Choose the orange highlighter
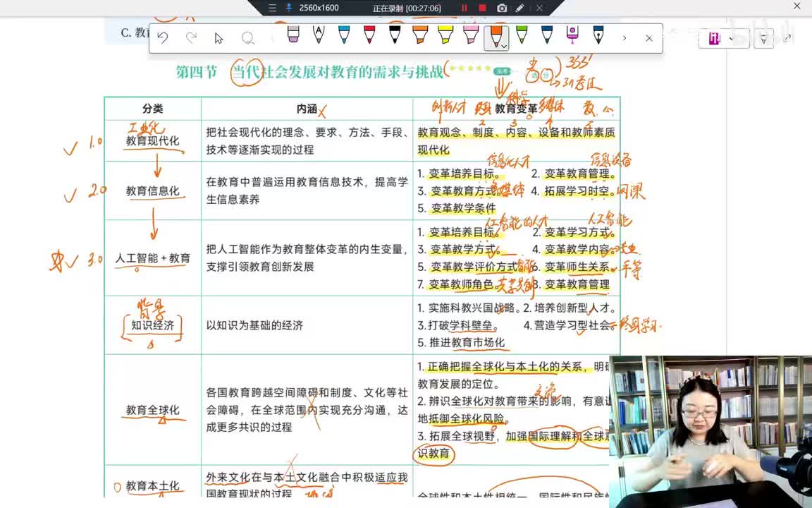The width and height of the screenshot is (812, 508). 420,35
